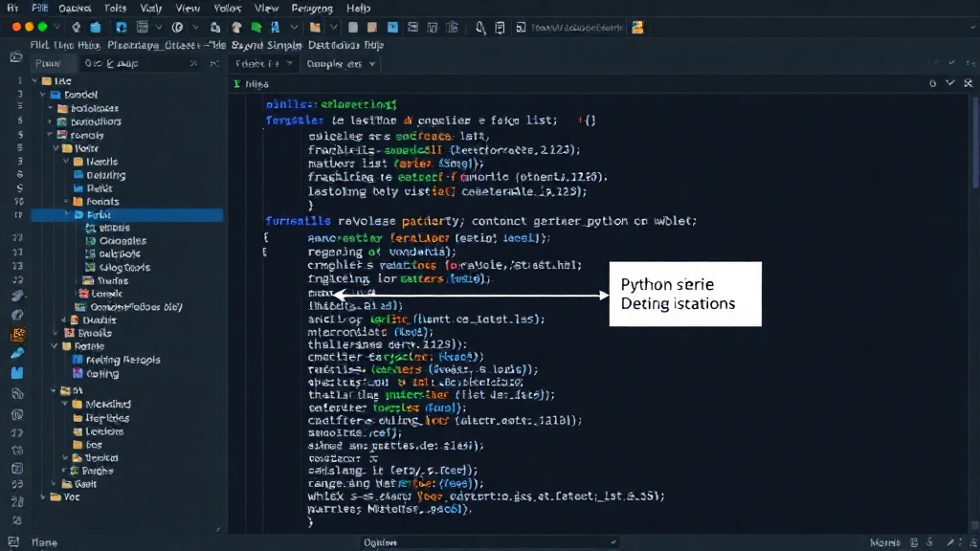Click the blue letter A toolbar icon
This screenshot has height=551, width=980.
[275, 28]
